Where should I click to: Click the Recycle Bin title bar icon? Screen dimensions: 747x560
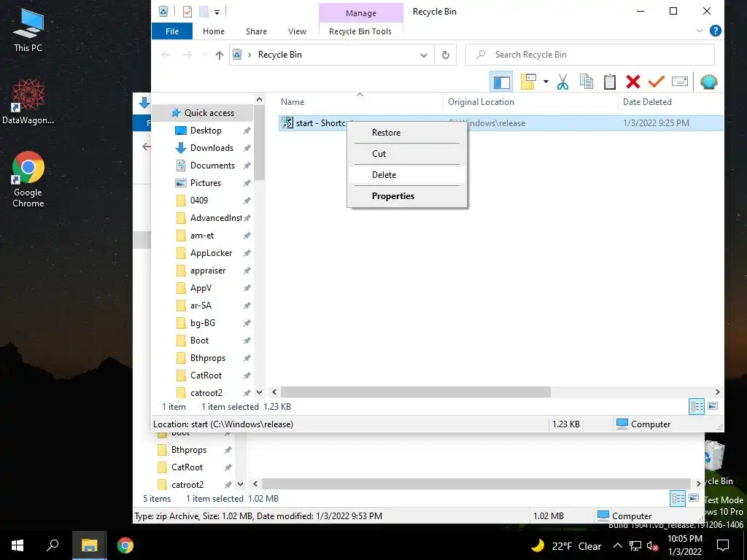[163, 12]
